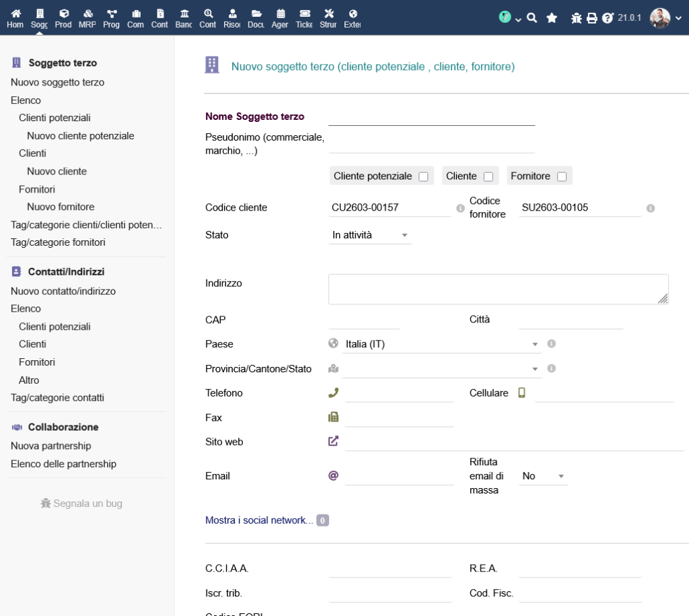Open Tag/categorie fornitori in sidebar
Image resolution: width=689 pixels, height=616 pixels.
pos(58,242)
